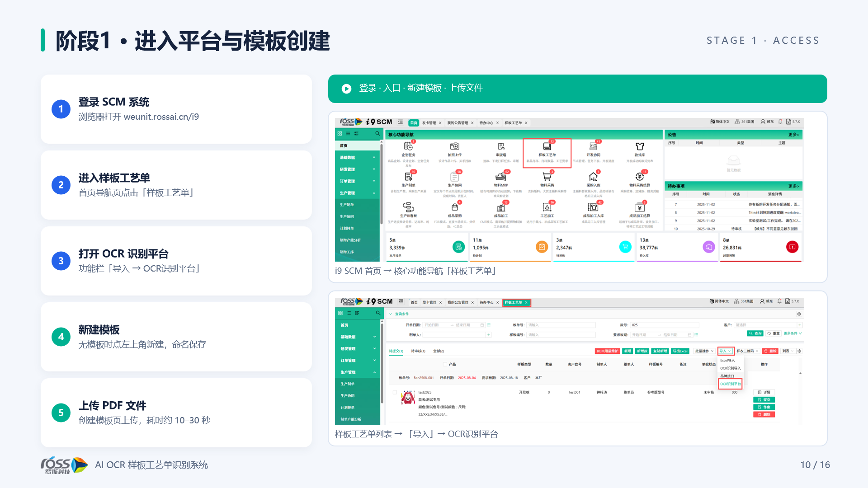Click the 款号 input field containing 025
868x488 pixels.
665,325
